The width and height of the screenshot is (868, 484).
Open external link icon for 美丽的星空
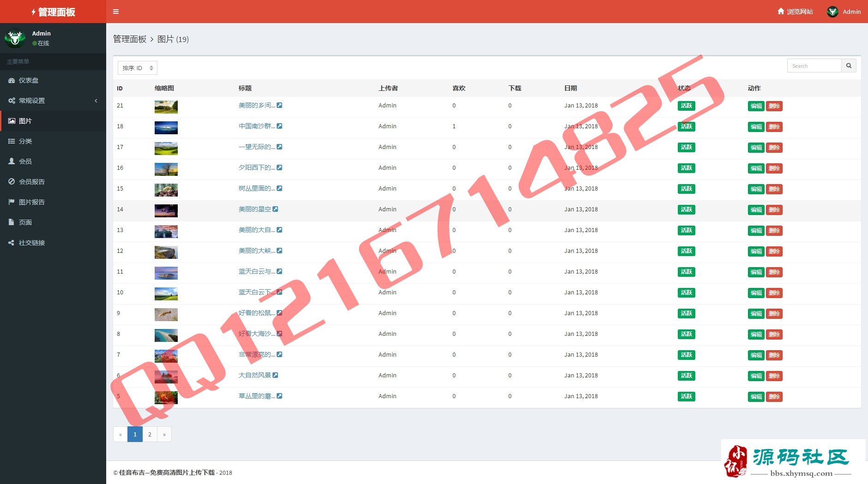click(275, 209)
